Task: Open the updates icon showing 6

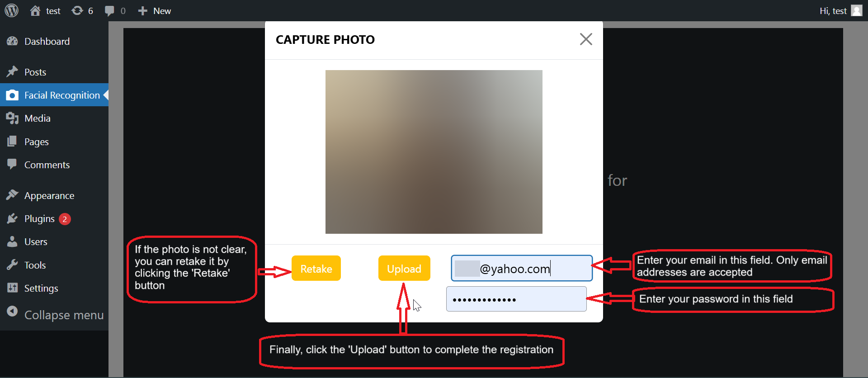Action: click(x=77, y=10)
